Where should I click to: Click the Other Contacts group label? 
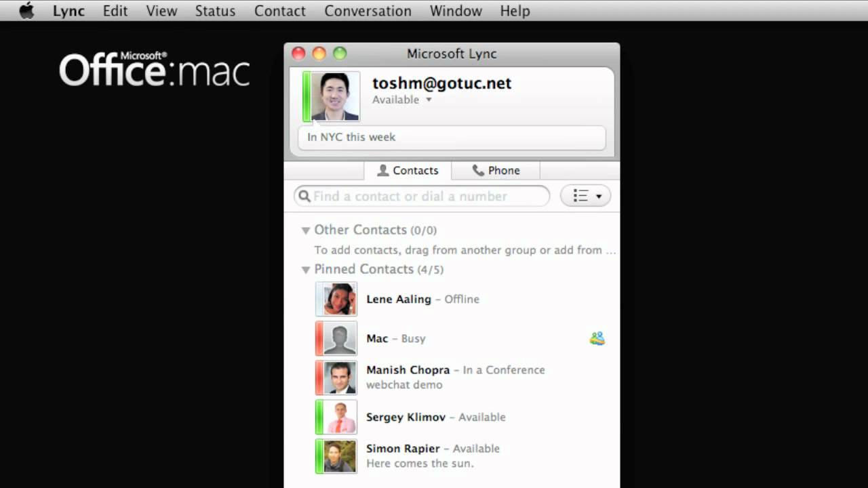(x=360, y=230)
